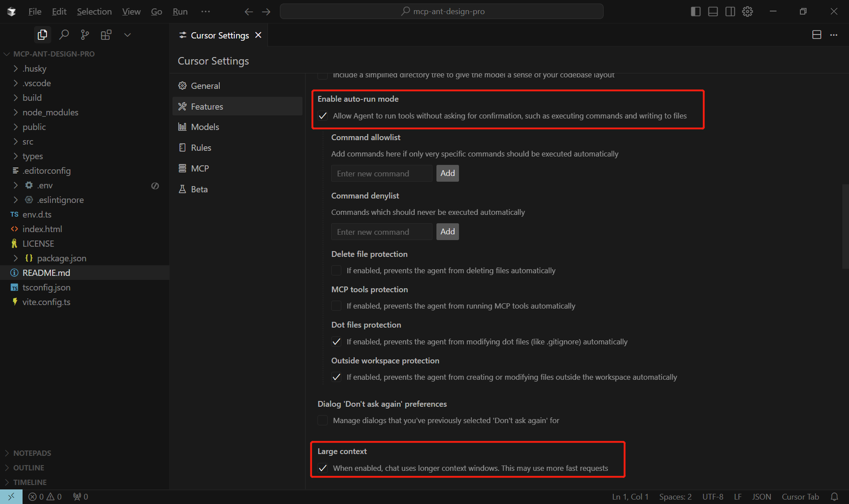Focus the denylist command input field
849x504 pixels.
382,232
